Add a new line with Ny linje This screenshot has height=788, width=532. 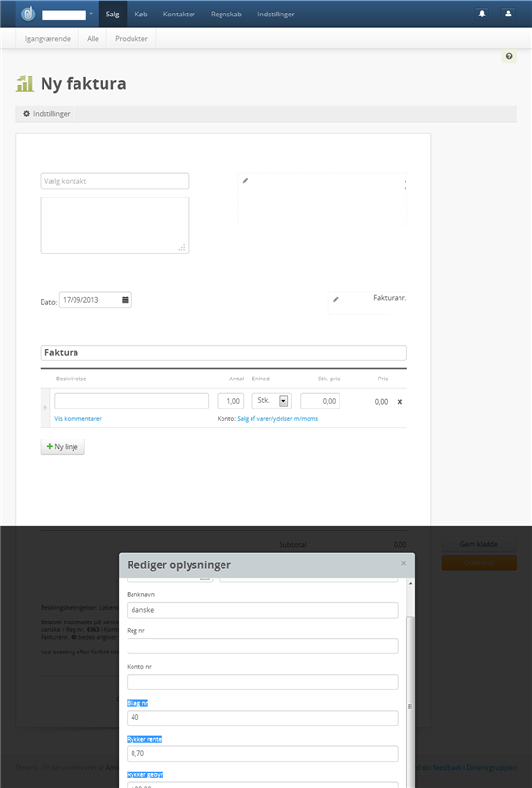click(62, 447)
